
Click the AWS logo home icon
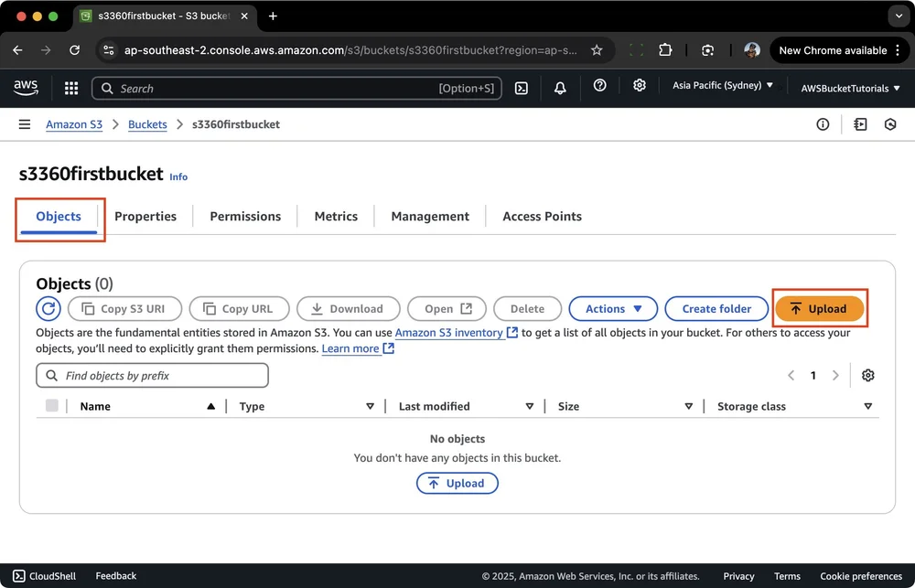coord(26,88)
